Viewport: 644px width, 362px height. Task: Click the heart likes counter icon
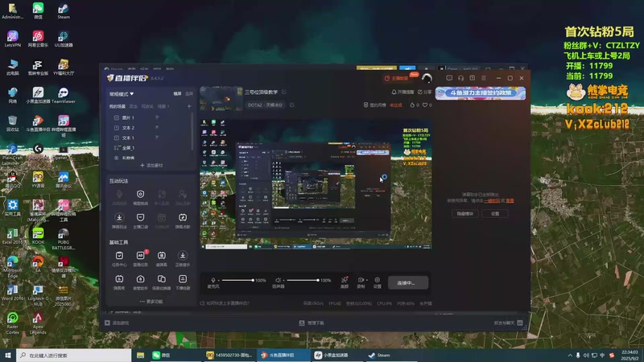click(x=425, y=105)
